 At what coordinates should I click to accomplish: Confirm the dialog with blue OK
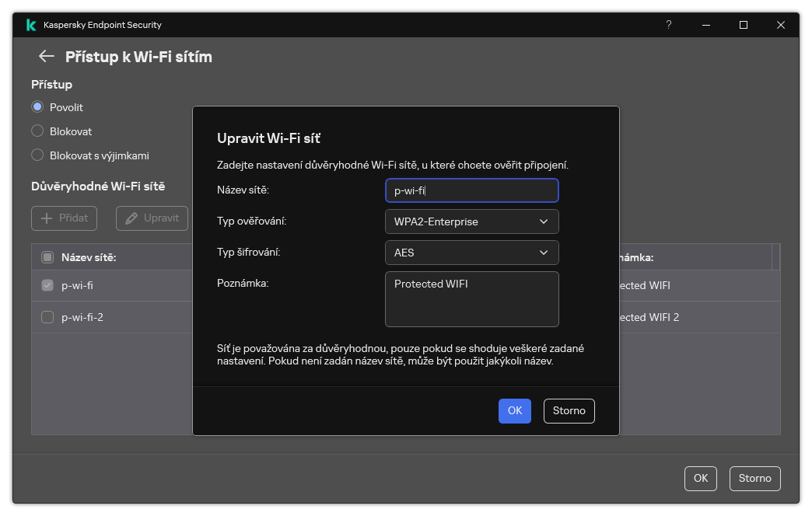click(x=514, y=411)
